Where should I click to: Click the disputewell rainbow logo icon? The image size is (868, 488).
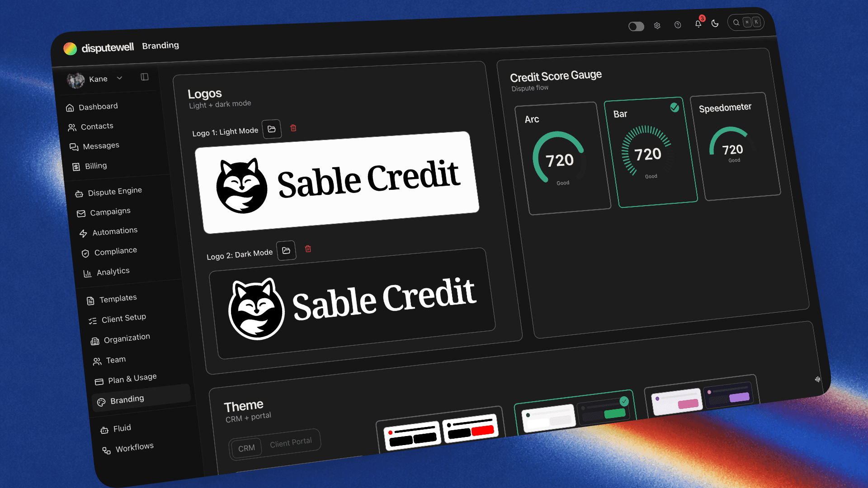click(70, 49)
